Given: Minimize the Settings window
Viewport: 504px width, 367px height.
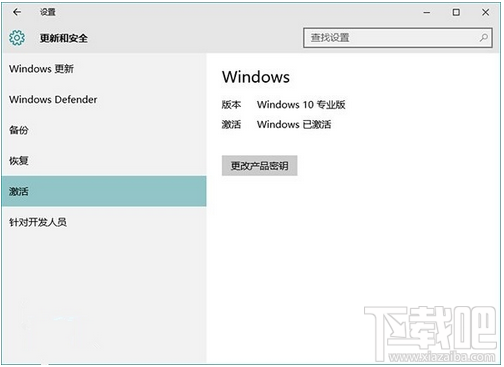Looking at the screenshot, I should [x=426, y=13].
